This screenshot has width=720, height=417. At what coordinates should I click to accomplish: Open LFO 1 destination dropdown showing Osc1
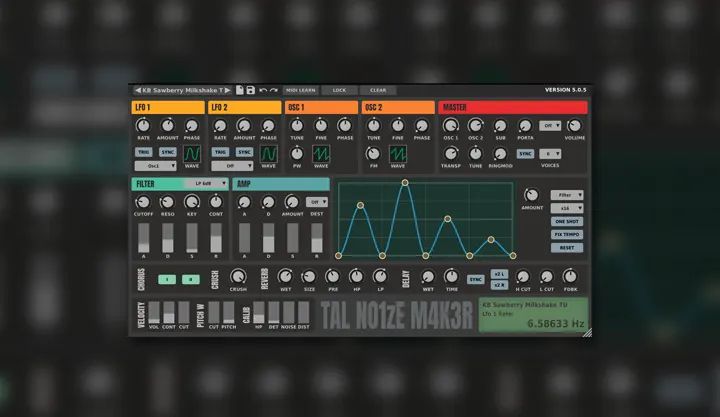tap(155, 166)
